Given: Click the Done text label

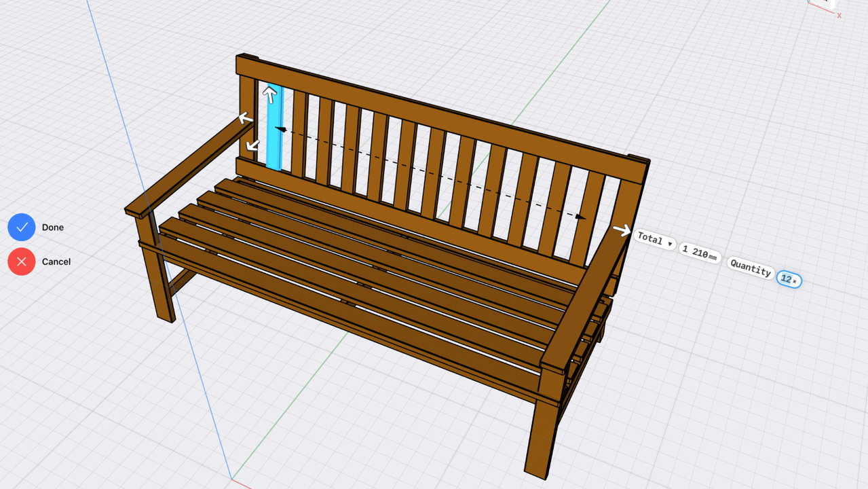Looking at the screenshot, I should pos(53,227).
